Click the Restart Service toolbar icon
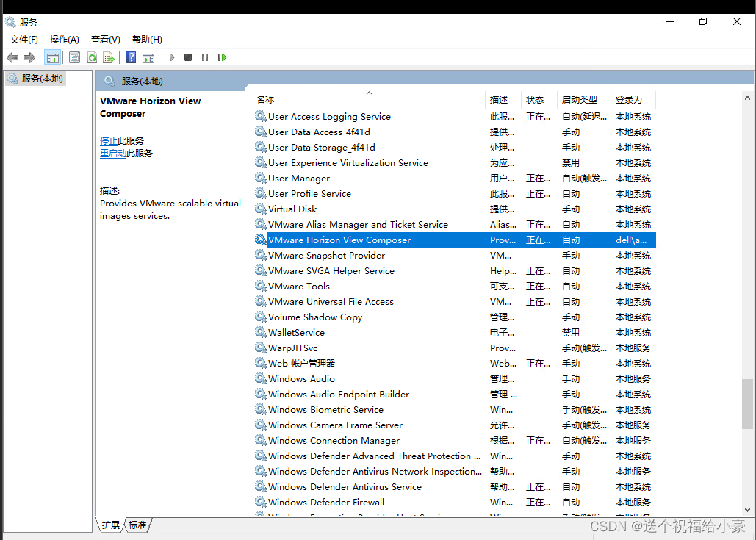The width and height of the screenshot is (756, 540). pyautogui.click(x=223, y=57)
